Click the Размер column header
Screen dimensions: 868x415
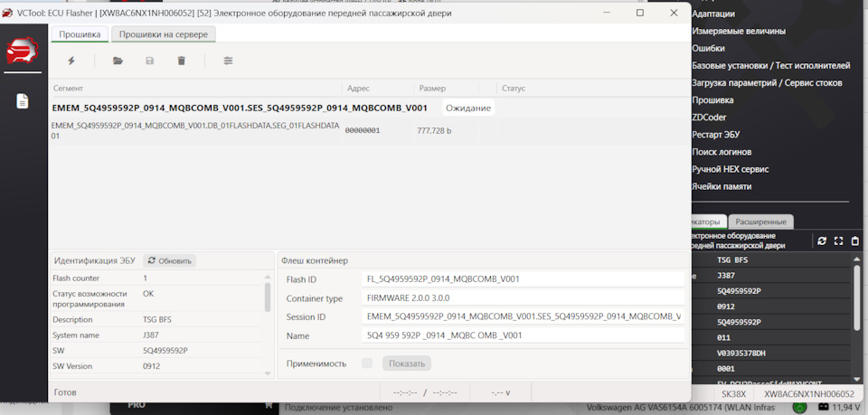coord(432,88)
